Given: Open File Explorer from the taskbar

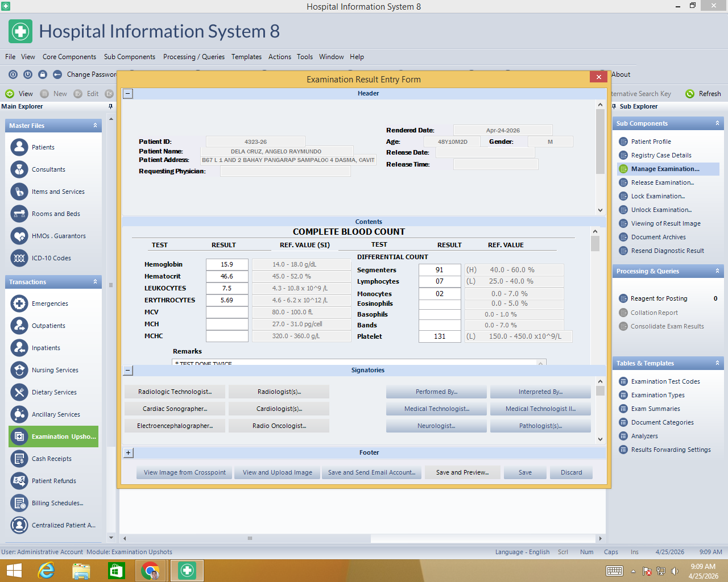Looking at the screenshot, I should (81, 571).
